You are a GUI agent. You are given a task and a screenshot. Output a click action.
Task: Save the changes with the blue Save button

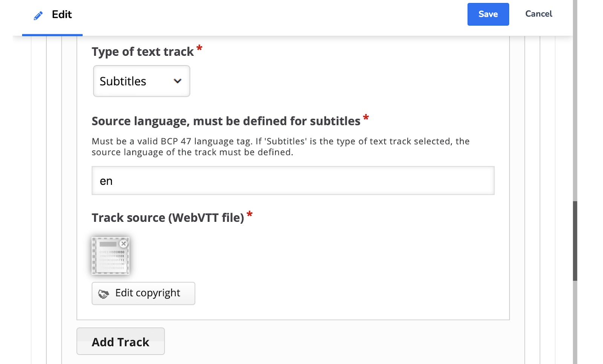(488, 14)
